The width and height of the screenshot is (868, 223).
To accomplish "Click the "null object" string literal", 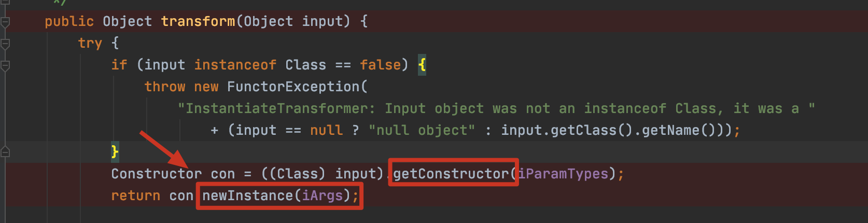I will click(422, 130).
